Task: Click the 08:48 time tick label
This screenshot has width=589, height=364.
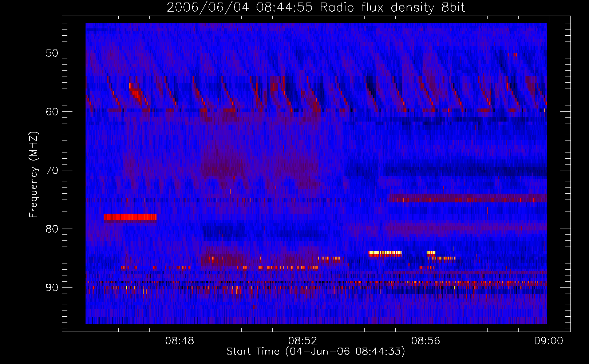Action: [x=180, y=341]
